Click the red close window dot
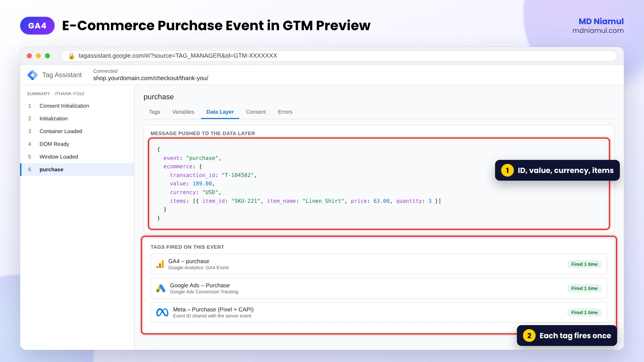644x362 pixels. tap(30, 56)
